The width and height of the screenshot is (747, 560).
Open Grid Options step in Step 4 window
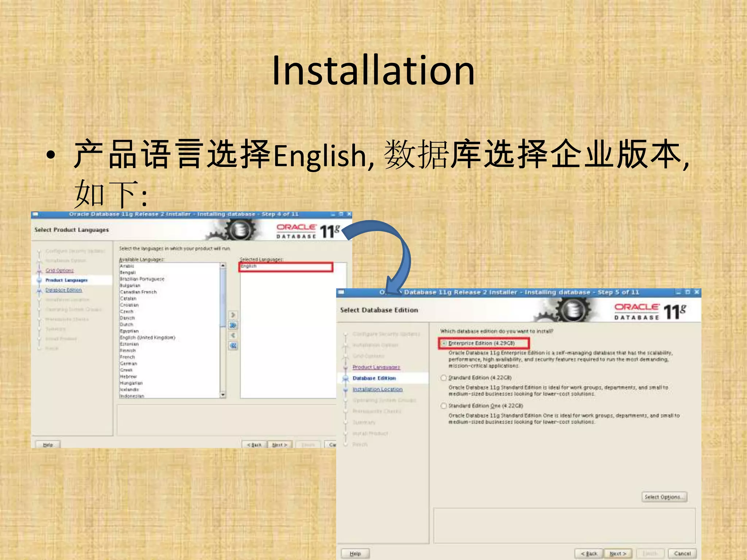coord(59,271)
